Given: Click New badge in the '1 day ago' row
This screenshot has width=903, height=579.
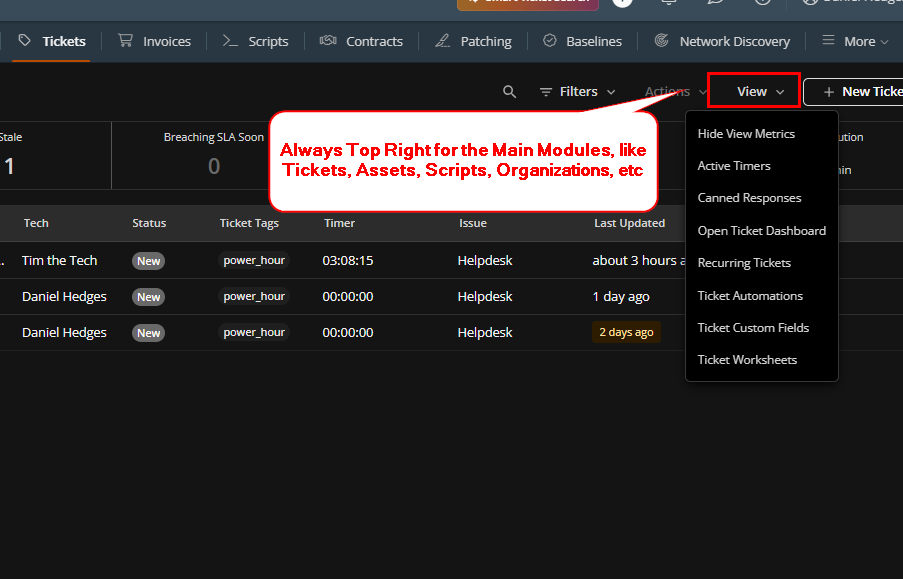Looking at the screenshot, I should pyautogui.click(x=149, y=297).
